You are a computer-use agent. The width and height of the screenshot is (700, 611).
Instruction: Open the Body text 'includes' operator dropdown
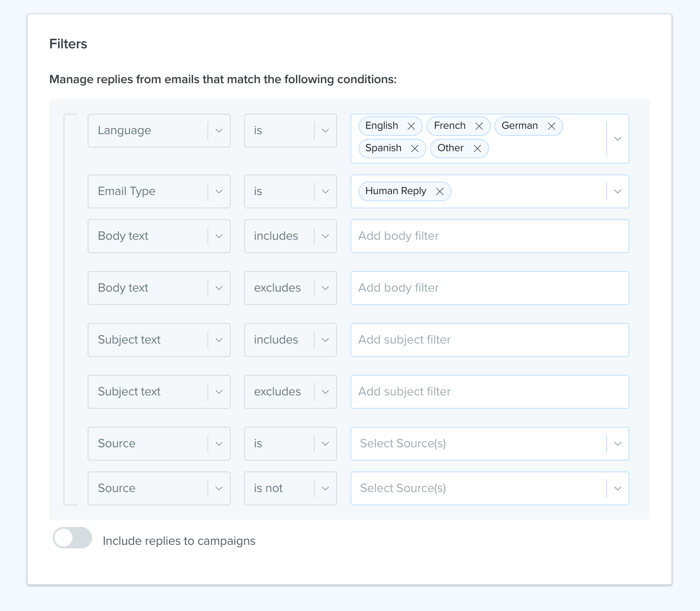[x=291, y=236]
